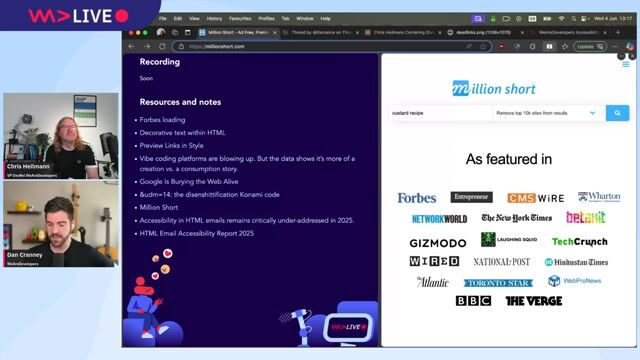Open the Million Short notes link
Screen dimensions: 640x360
coord(159,207)
